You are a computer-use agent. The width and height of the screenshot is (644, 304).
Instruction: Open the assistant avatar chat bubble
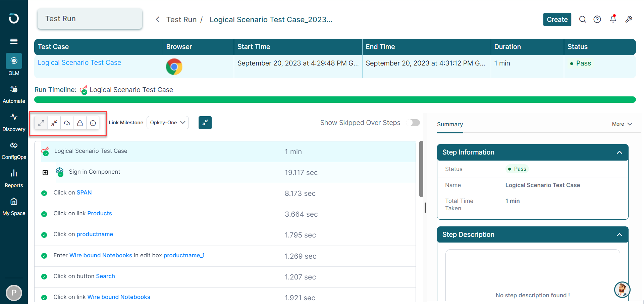click(622, 290)
